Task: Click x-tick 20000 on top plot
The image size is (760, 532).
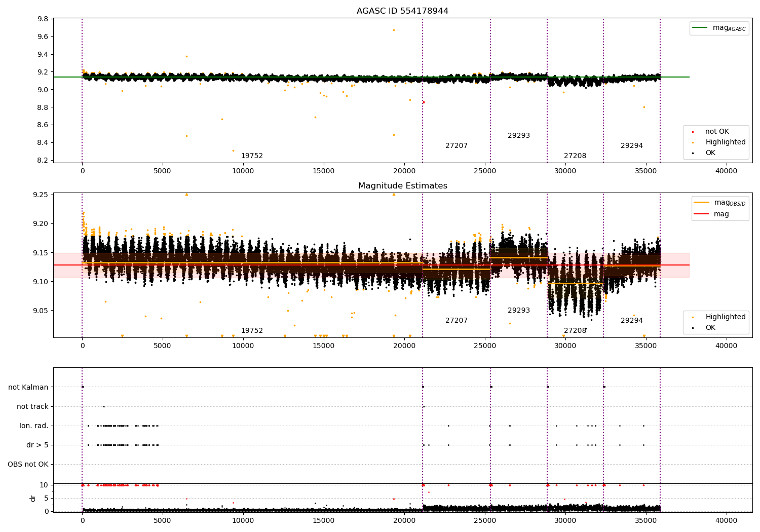Action: [x=404, y=171]
